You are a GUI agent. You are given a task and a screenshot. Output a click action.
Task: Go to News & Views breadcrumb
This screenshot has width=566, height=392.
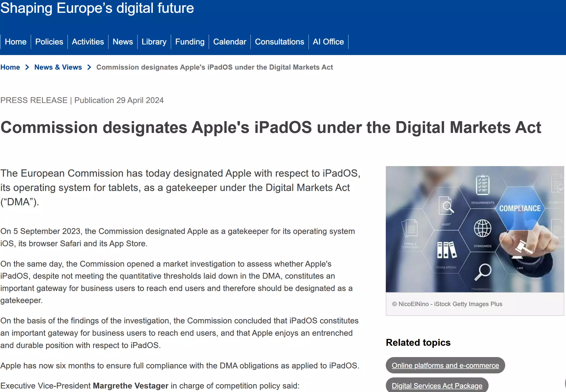click(x=58, y=67)
